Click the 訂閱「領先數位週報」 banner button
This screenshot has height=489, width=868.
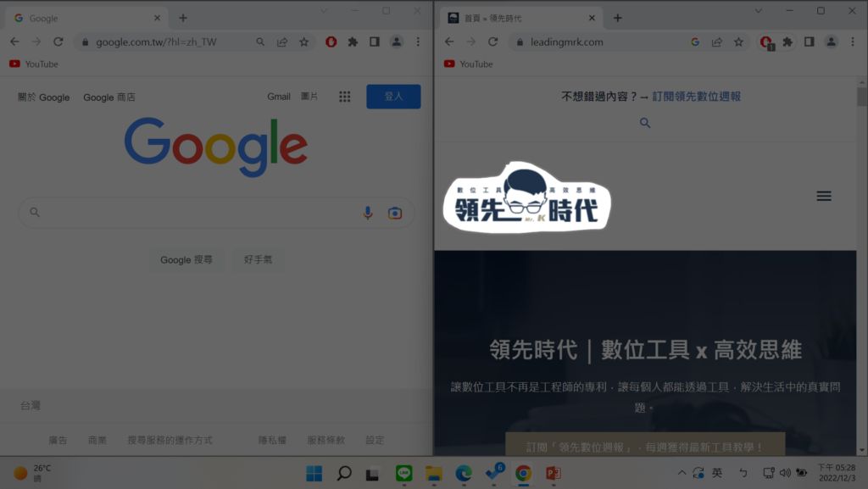click(x=645, y=446)
